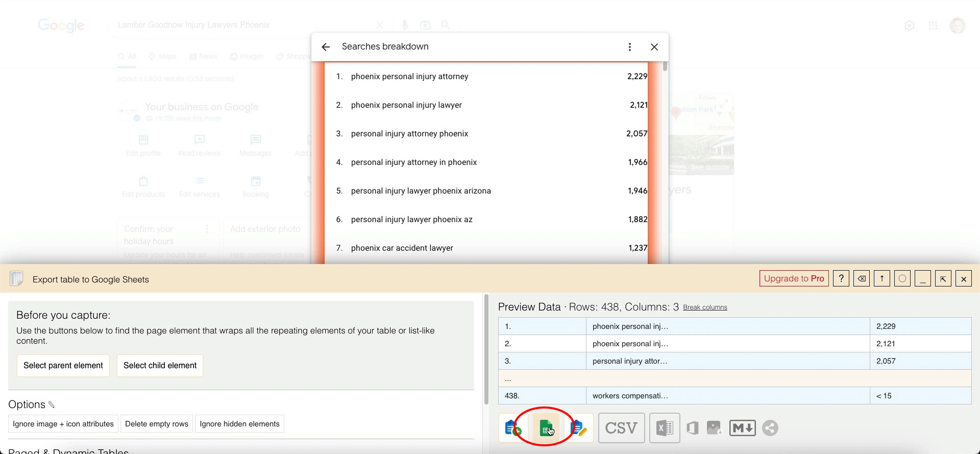Go back using Searches breakdown arrow
980x454 pixels.
click(x=326, y=47)
